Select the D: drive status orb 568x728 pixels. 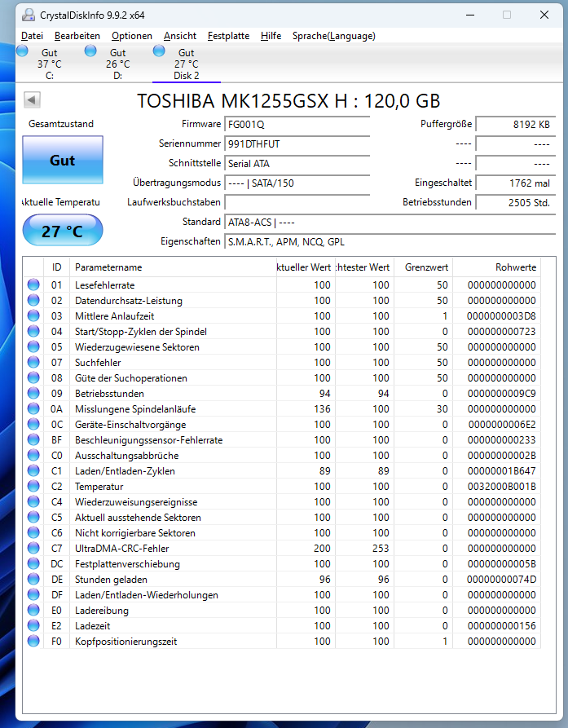click(x=90, y=51)
